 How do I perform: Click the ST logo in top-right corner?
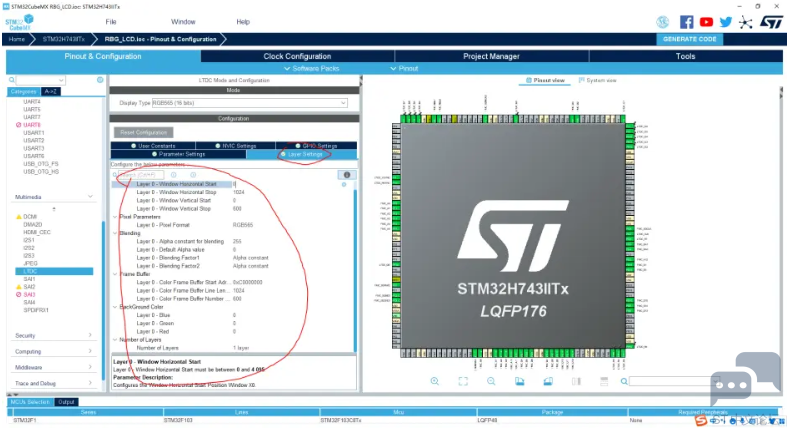click(x=771, y=22)
